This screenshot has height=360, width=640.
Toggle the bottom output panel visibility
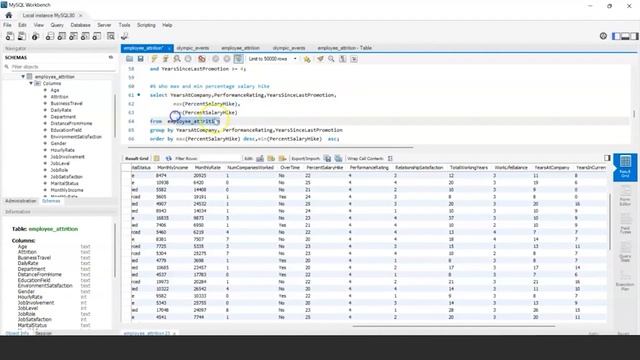625,36
